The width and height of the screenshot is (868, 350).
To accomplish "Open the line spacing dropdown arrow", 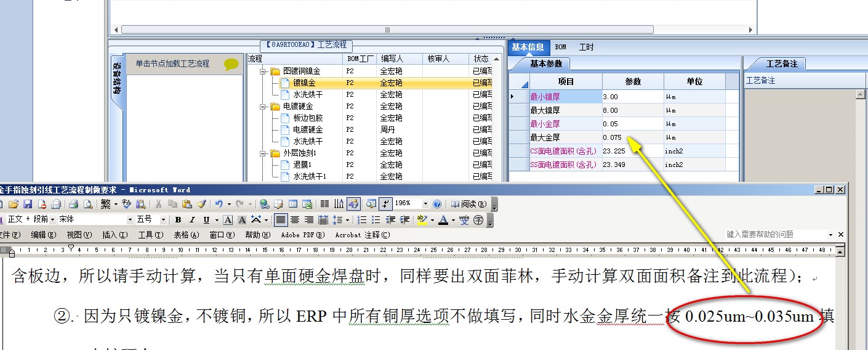I will tap(347, 220).
